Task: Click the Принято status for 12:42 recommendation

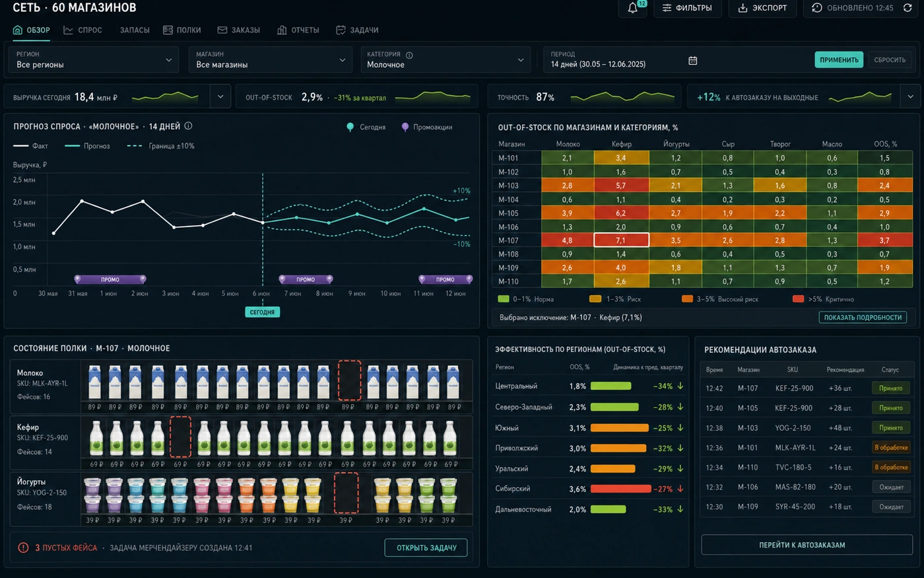Action: point(890,388)
